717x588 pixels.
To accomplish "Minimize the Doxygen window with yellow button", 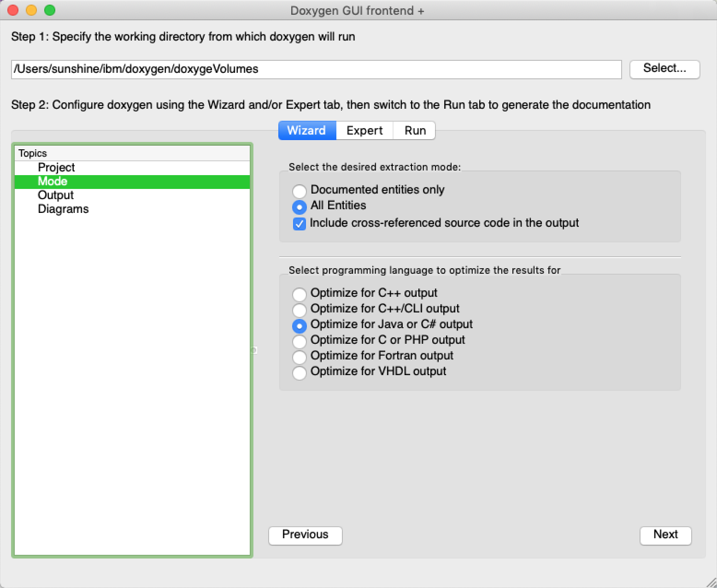I will coord(31,10).
